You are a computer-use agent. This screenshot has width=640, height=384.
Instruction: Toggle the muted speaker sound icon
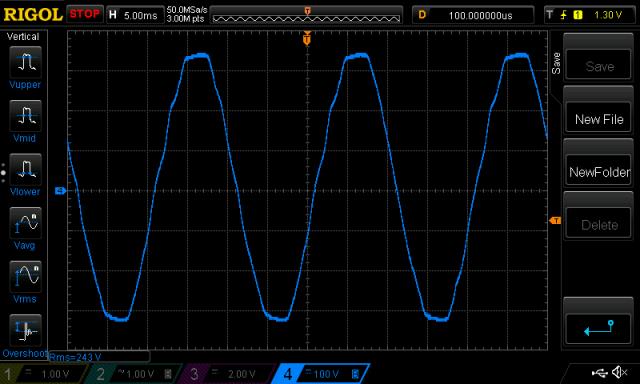(620, 372)
